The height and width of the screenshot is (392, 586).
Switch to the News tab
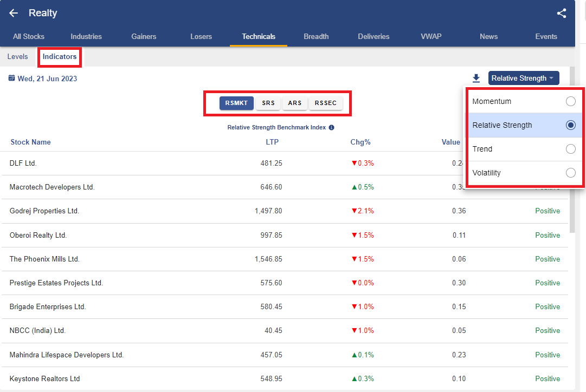pyautogui.click(x=489, y=37)
